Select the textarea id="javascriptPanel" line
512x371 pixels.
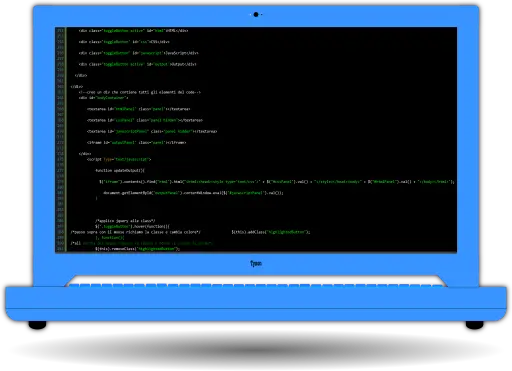[152, 131]
